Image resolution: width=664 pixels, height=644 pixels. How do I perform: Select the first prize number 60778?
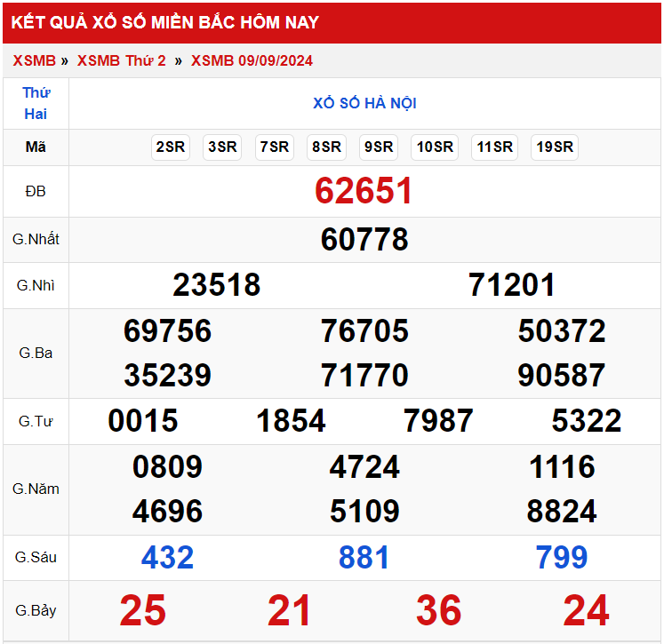(x=364, y=239)
